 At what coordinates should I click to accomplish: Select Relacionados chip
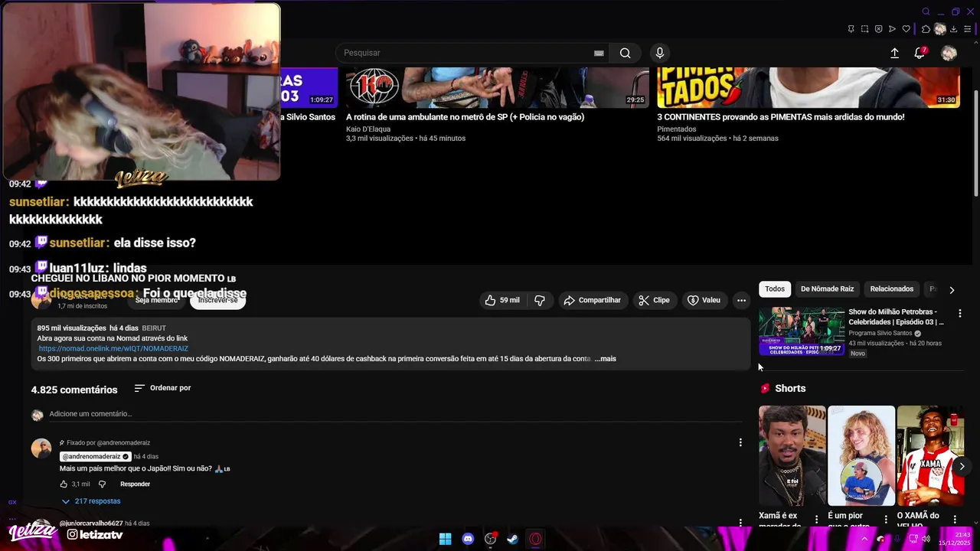coord(892,289)
